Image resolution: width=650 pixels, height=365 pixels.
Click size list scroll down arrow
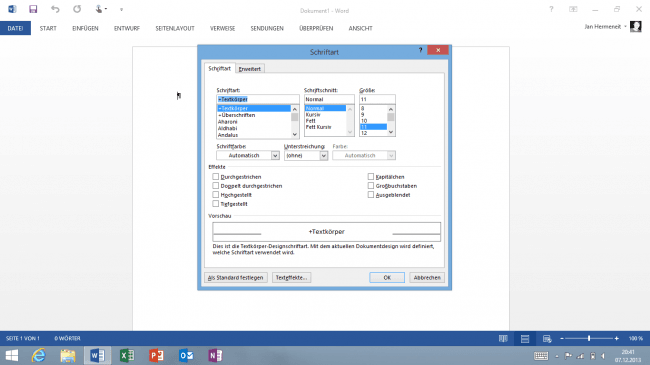[390, 132]
